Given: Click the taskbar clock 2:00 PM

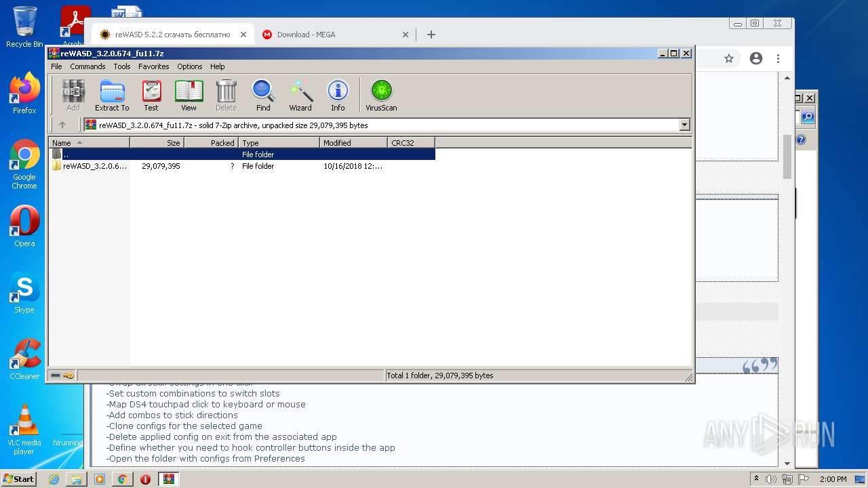Looking at the screenshot, I should pos(833,479).
